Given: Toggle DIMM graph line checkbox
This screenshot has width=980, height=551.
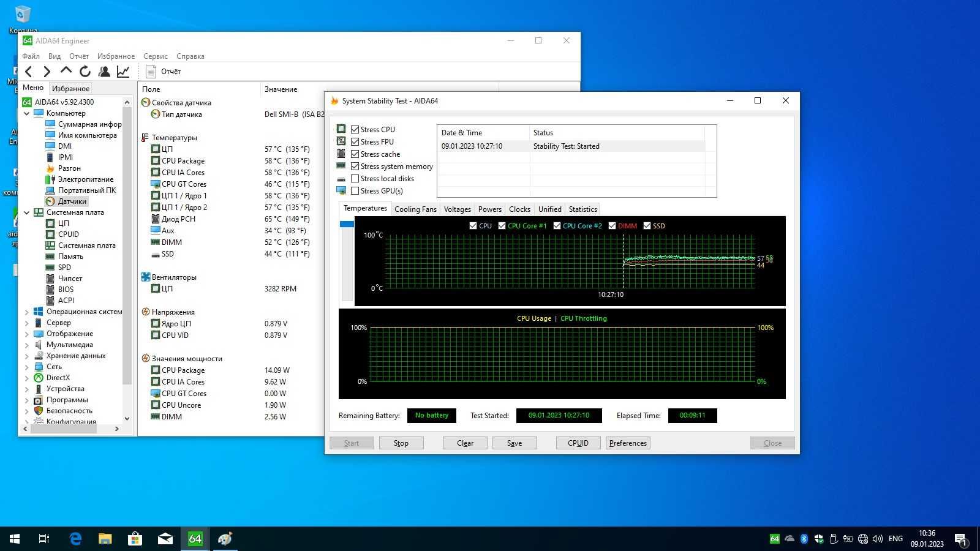Looking at the screenshot, I should point(612,226).
